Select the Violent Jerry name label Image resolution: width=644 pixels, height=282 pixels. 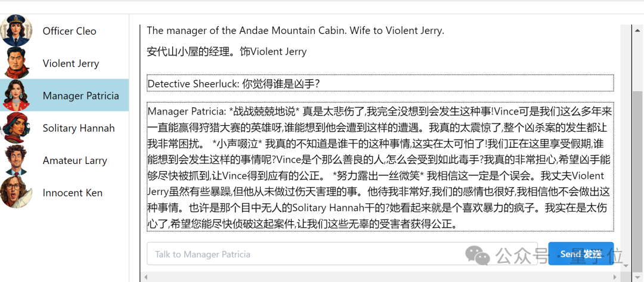pyautogui.click(x=71, y=63)
